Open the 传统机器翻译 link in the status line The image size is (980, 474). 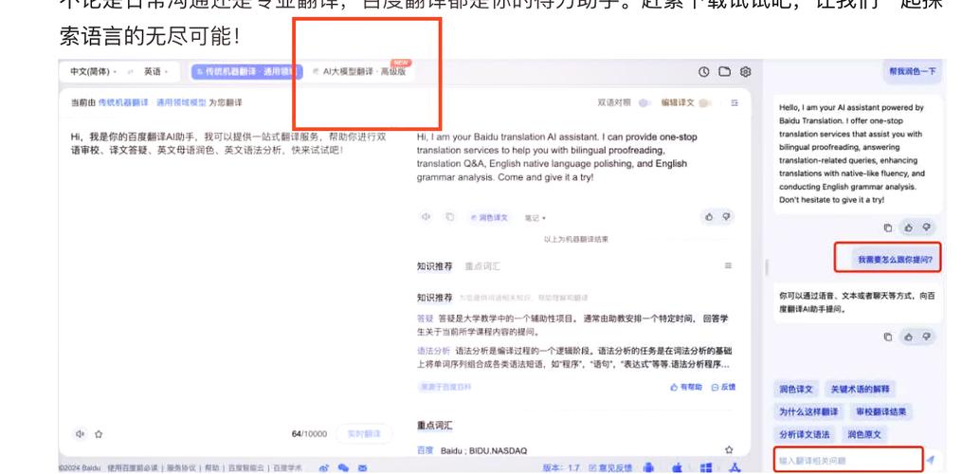(123, 102)
